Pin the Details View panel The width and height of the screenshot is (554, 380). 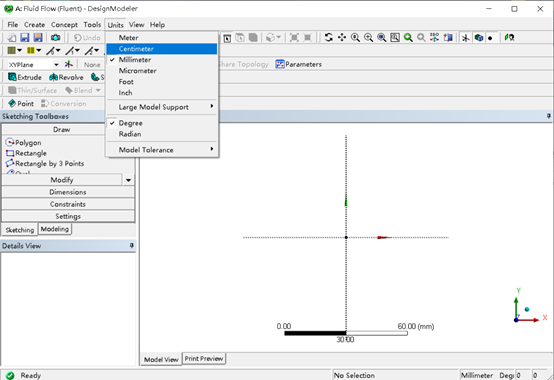(x=131, y=245)
